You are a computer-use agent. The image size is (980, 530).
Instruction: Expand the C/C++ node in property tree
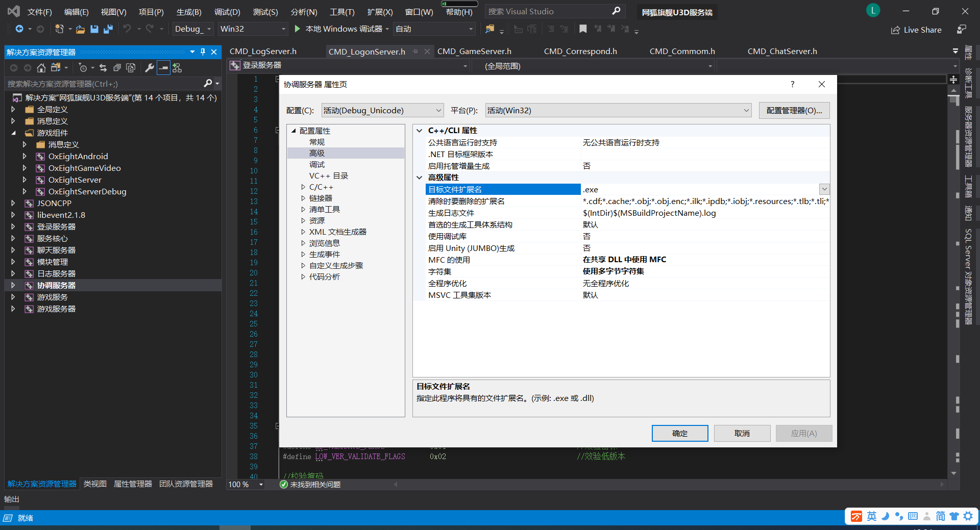click(x=303, y=187)
